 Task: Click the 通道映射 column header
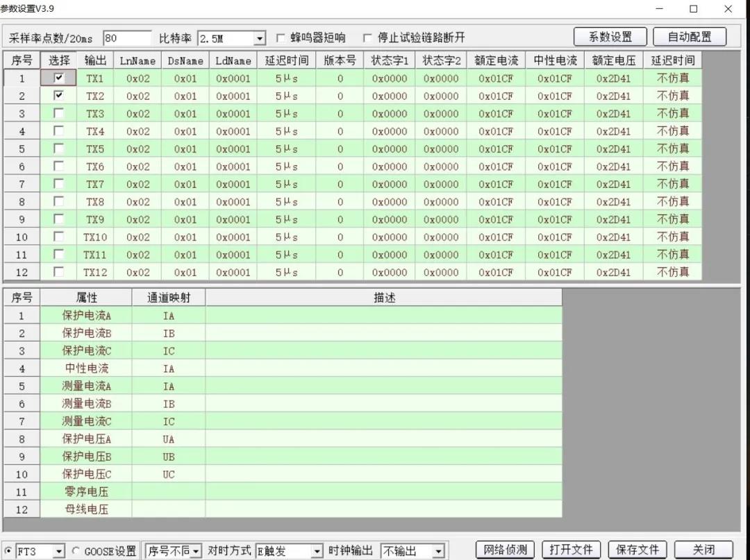coord(169,298)
